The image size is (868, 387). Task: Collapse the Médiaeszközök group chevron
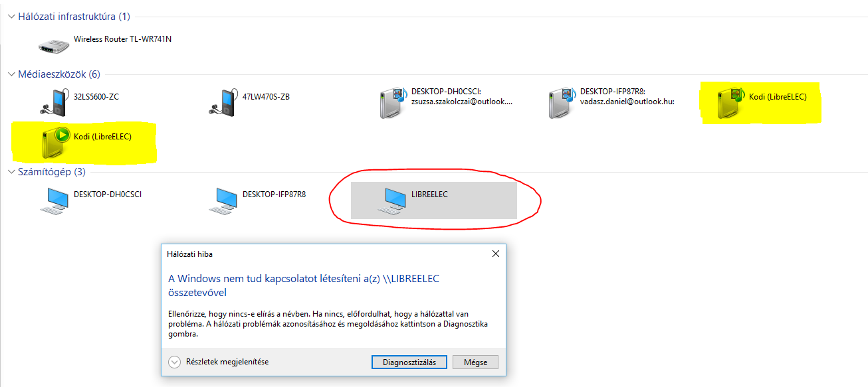pos(10,74)
